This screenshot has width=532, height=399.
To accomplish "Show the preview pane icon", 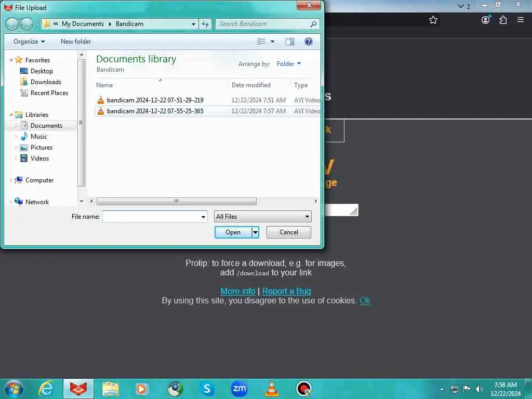I will coord(290,42).
